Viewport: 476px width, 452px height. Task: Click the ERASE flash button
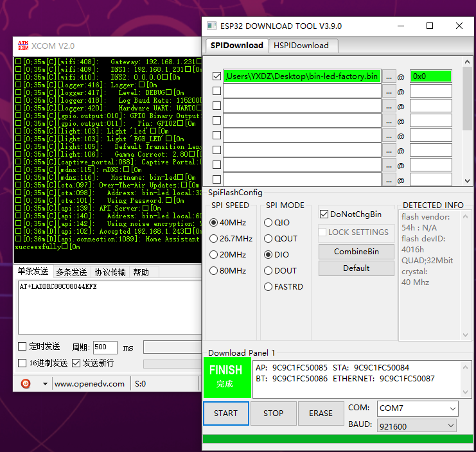(x=321, y=413)
